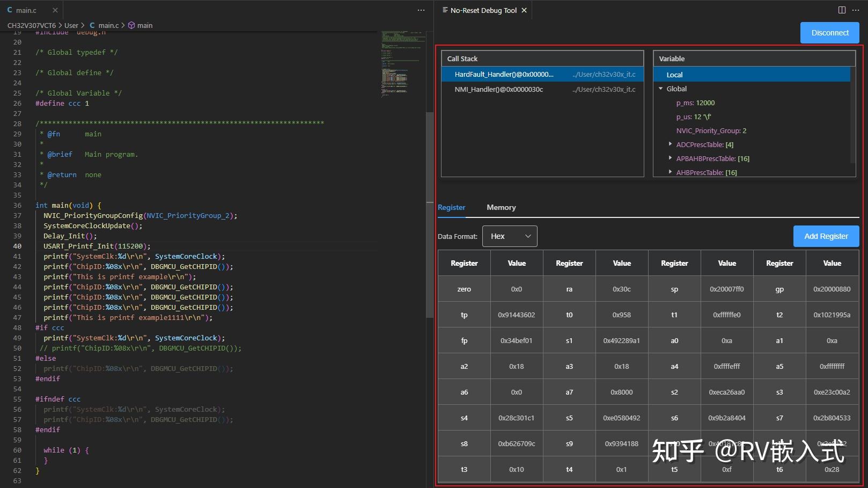Click the main symbol icon in the breadcrumb bar

130,25
